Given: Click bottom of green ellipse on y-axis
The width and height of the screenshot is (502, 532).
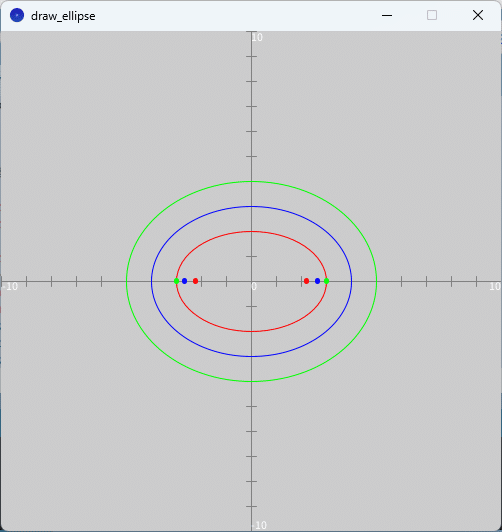Looking at the screenshot, I should coord(251,381).
